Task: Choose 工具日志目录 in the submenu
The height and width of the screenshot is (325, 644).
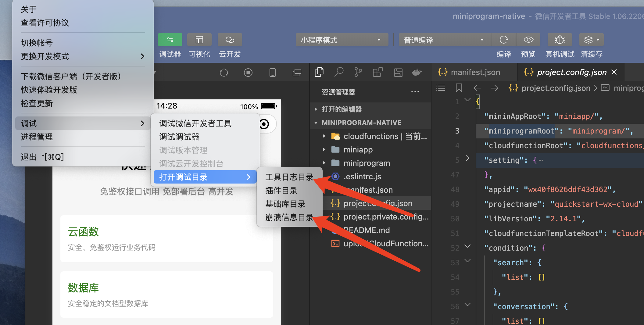Action: point(289,177)
